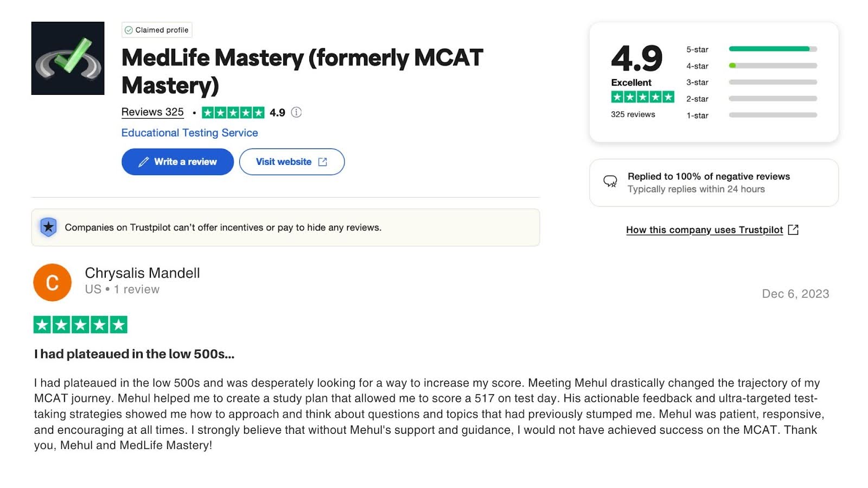Screen dimensions: 868x488
Task: Click the external link icon on Visit website
Action: pos(323,162)
